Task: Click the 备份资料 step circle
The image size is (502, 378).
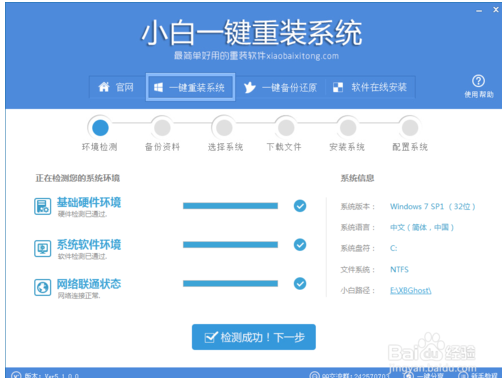Action: click(x=162, y=128)
